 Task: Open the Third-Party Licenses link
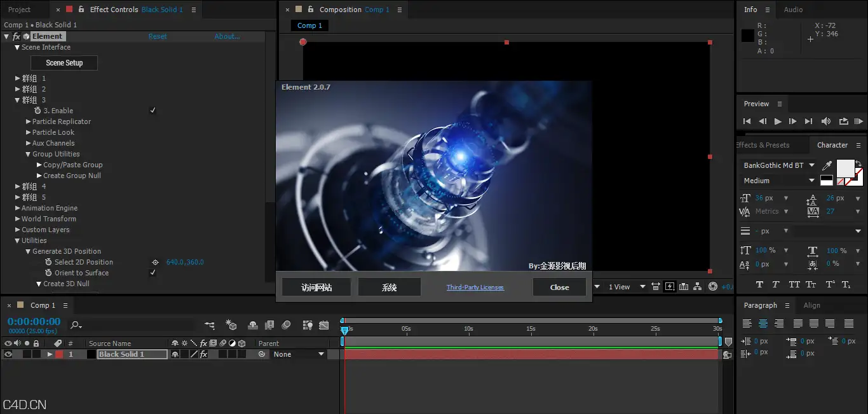pyautogui.click(x=475, y=287)
